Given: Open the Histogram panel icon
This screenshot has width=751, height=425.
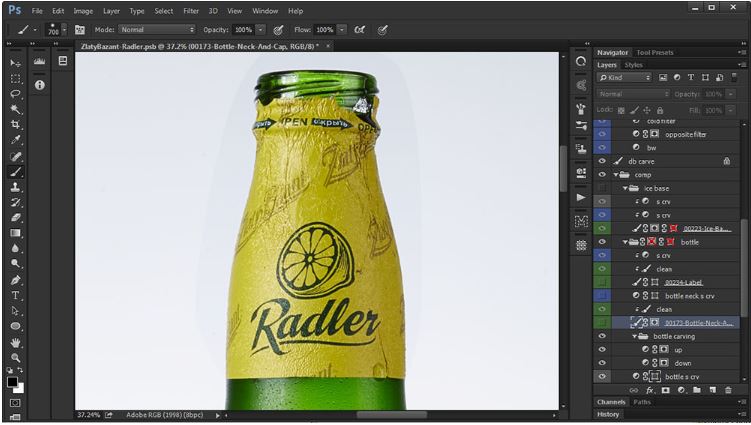Looking at the screenshot, I should point(39,61).
